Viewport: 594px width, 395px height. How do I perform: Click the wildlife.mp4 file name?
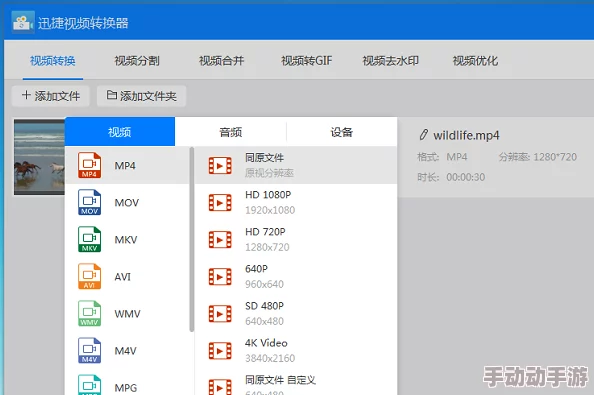pyautogui.click(x=466, y=135)
